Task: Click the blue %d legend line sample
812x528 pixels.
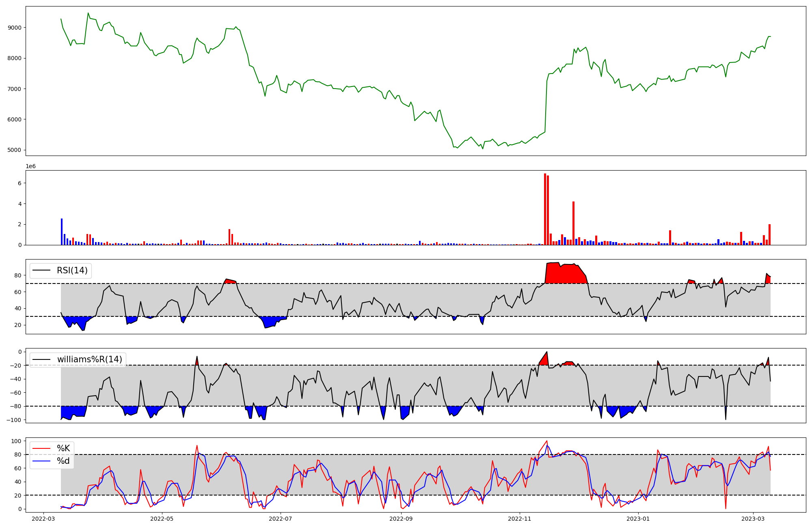Action: [x=41, y=461]
